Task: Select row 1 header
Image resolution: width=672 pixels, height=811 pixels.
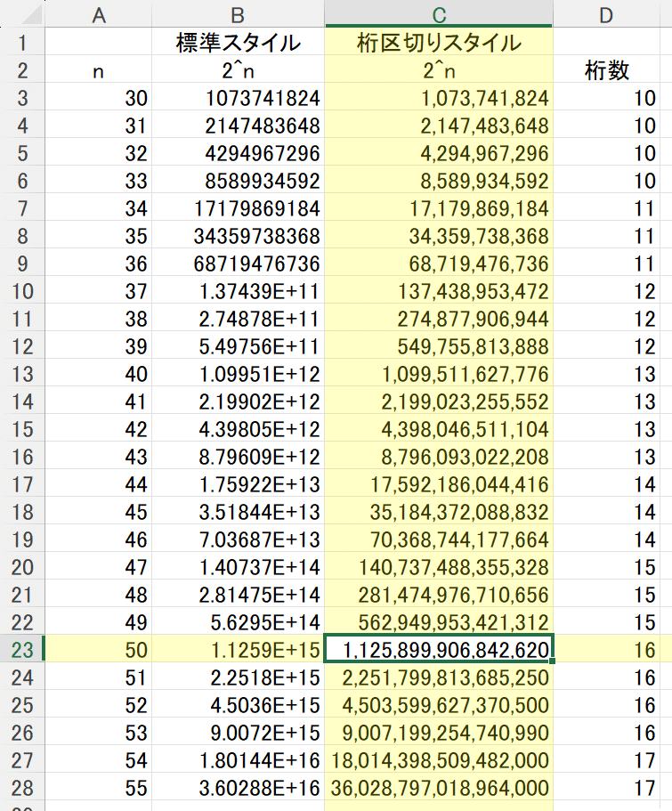Action: (x=22, y=43)
